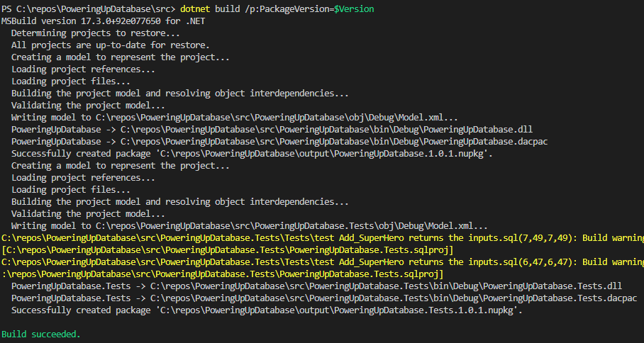Click the green '$Version' variable
Screen dimensions: 644x343
(x=354, y=9)
